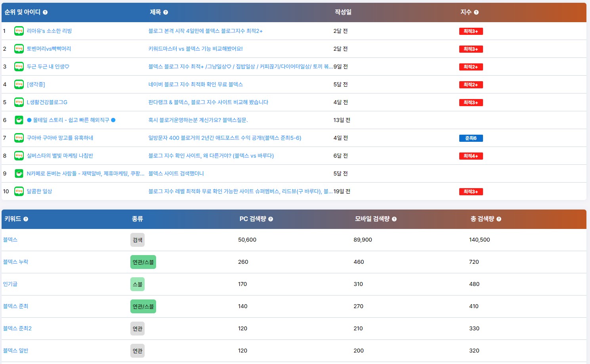Click blog icon for 구아바 구아바 망고를 유혹하네
The width and height of the screenshot is (590, 364).
[19, 138]
